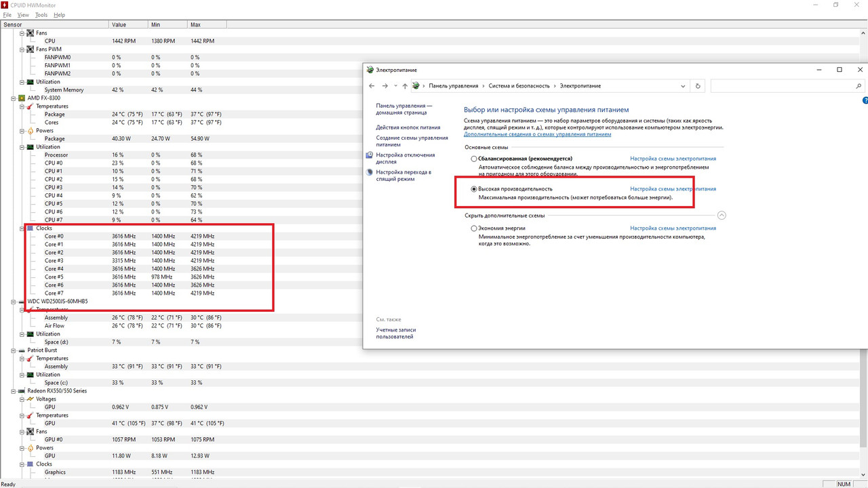Open Control Panel help question-mark icon

[864, 100]
